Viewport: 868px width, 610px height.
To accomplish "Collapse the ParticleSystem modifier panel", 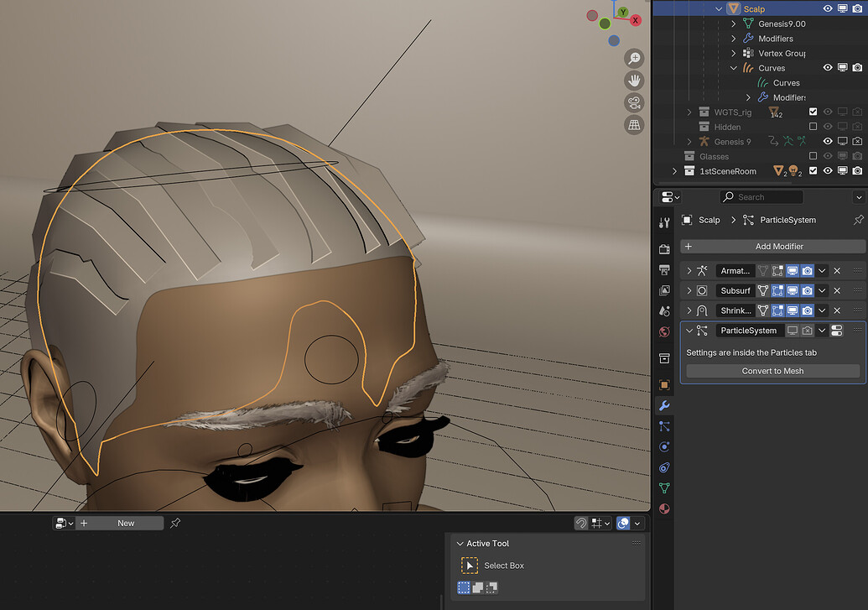I will 689,331.
